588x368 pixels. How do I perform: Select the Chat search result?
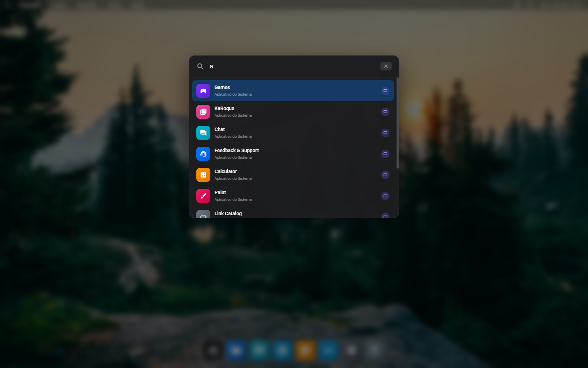[293, 133]
